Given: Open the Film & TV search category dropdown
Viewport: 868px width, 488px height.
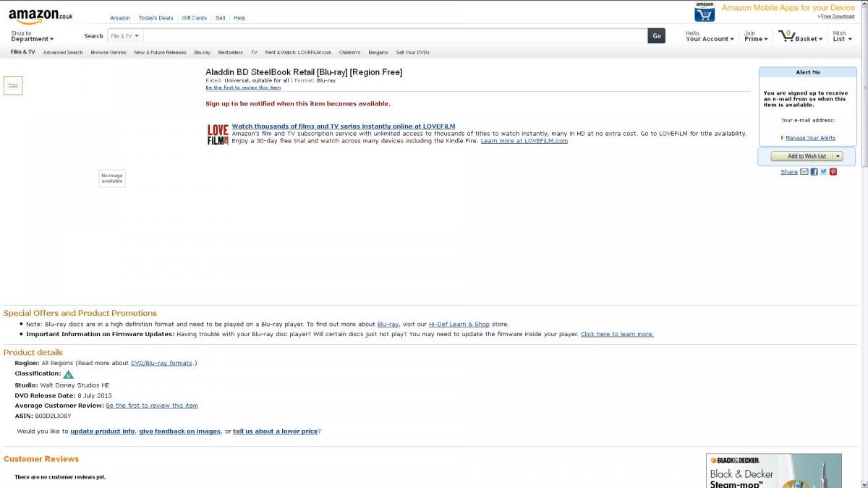Looking at the screenshot, I should tap(126, 35).
